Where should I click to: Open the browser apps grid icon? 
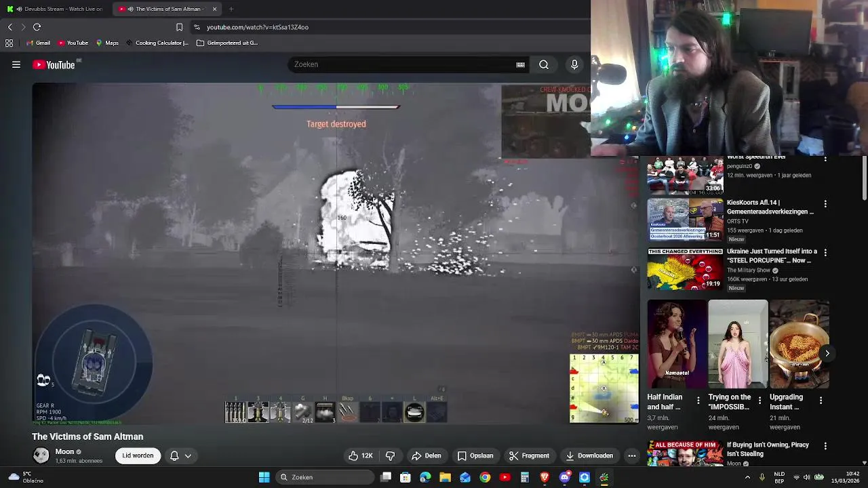pos(9,43)
